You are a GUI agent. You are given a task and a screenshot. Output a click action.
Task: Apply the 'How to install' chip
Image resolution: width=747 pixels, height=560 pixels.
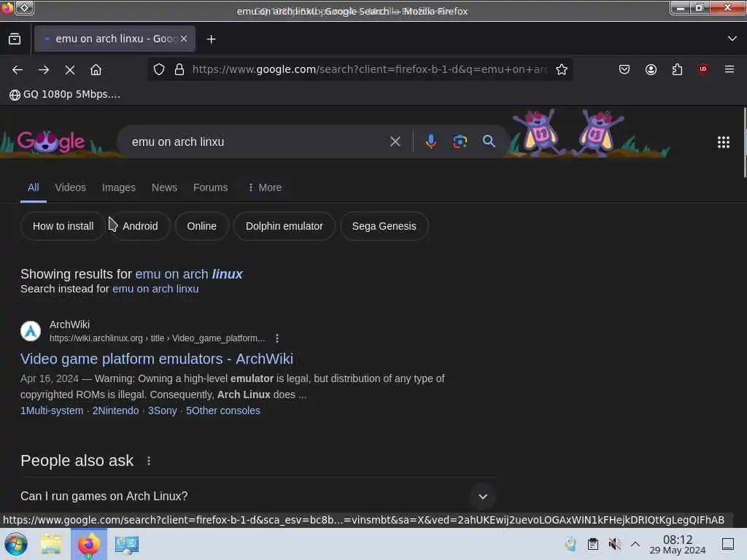[63, 226]
